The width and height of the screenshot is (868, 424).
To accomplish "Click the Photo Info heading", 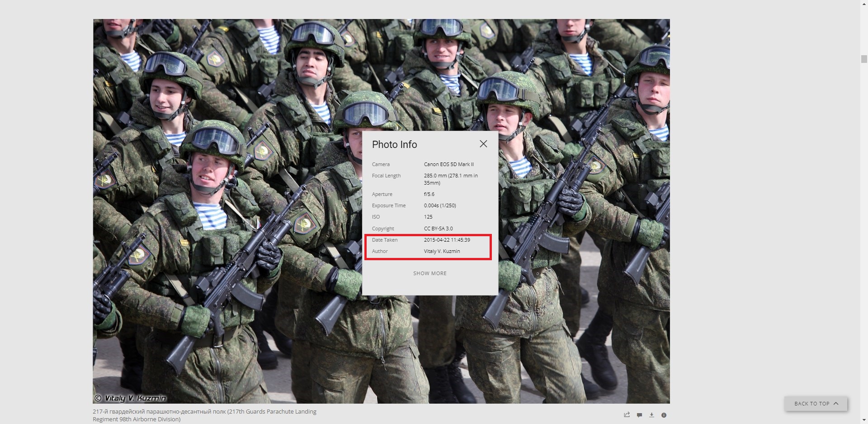I will point(394,144).
